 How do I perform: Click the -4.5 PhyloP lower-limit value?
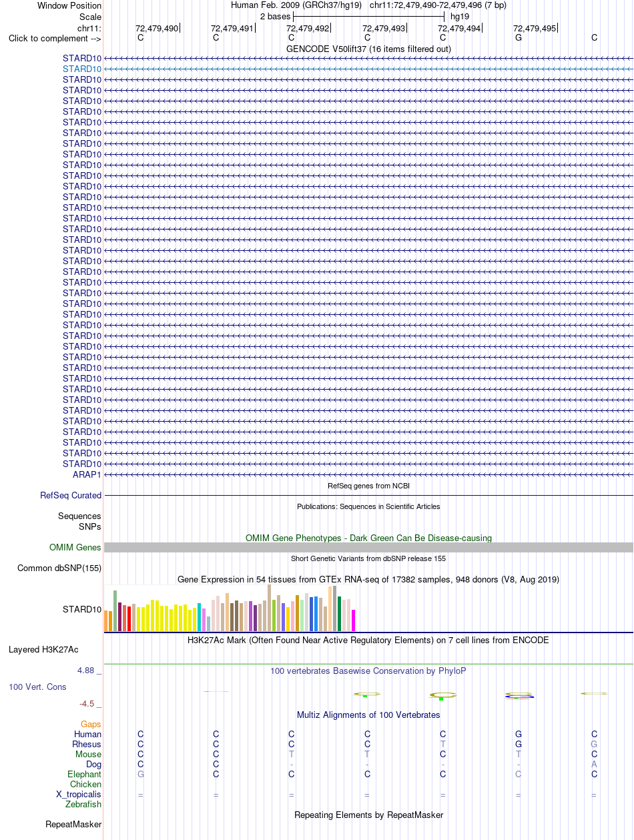click(87, 704)
